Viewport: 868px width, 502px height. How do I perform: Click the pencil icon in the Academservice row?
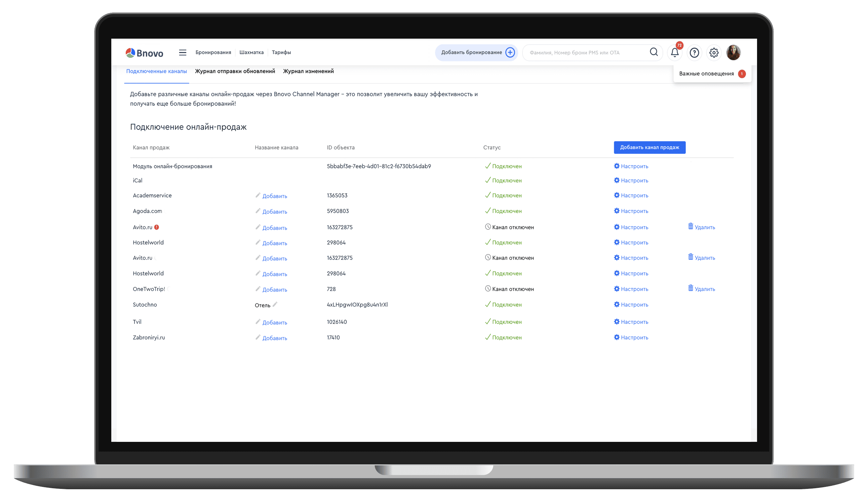click(258, 195)
